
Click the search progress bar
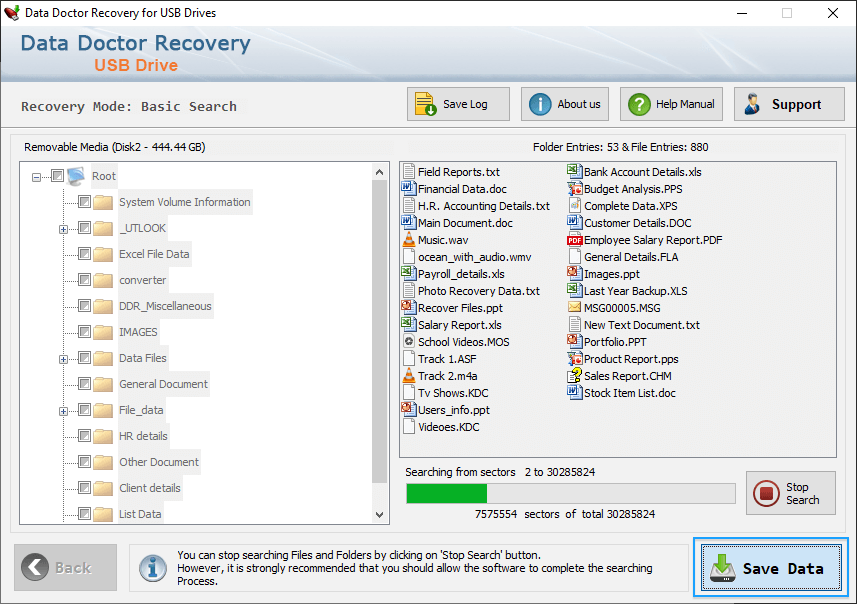(571, 494)
